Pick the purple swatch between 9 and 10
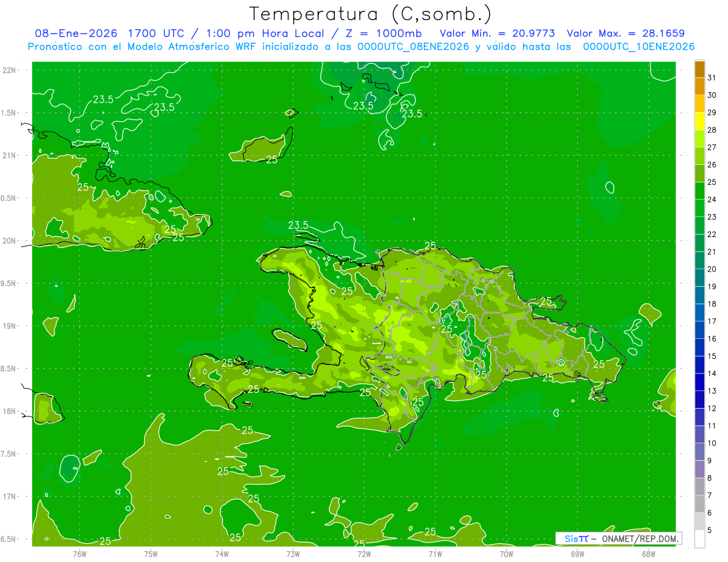Viewport: 728px width, 562px height. tap(699, 452)
